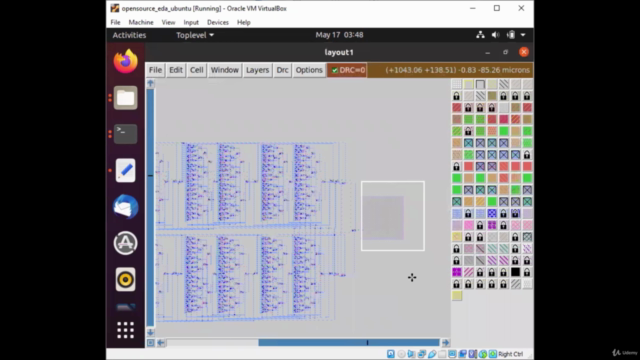Open the May 17 03:48 clock panel

click(339, 35)
